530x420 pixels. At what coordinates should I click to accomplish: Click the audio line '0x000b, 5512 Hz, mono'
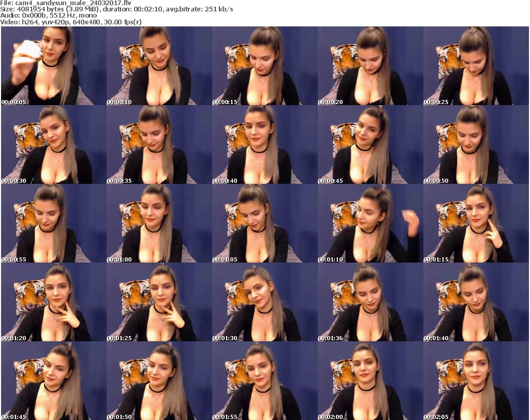click(59, 16)
